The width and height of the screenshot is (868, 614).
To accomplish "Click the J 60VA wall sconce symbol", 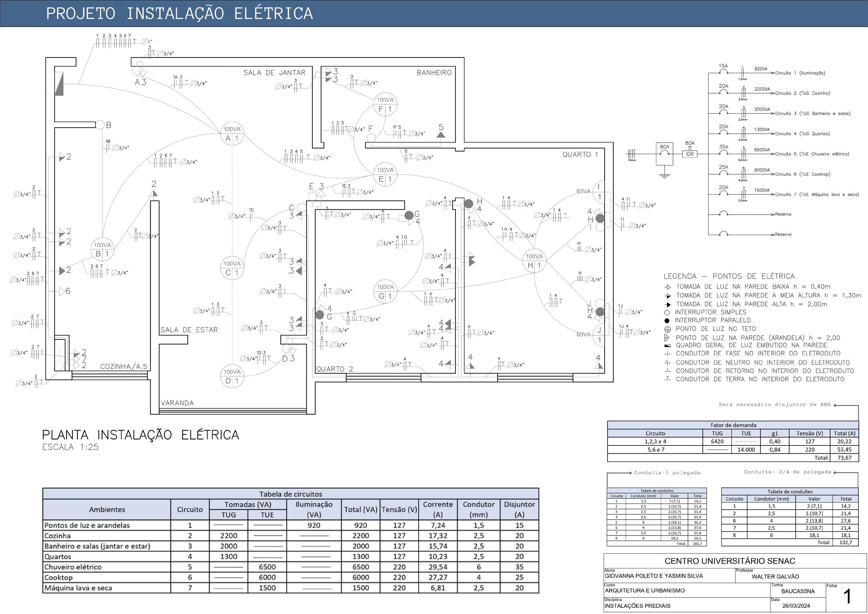I will (599, 335).
